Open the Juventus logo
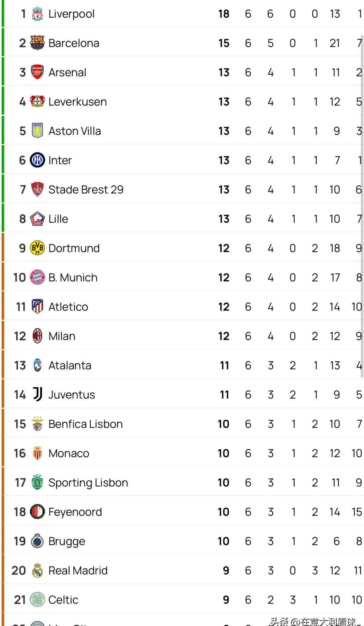Image resolution: width=364 pixels, height=626 pixels. click(37, 395)
